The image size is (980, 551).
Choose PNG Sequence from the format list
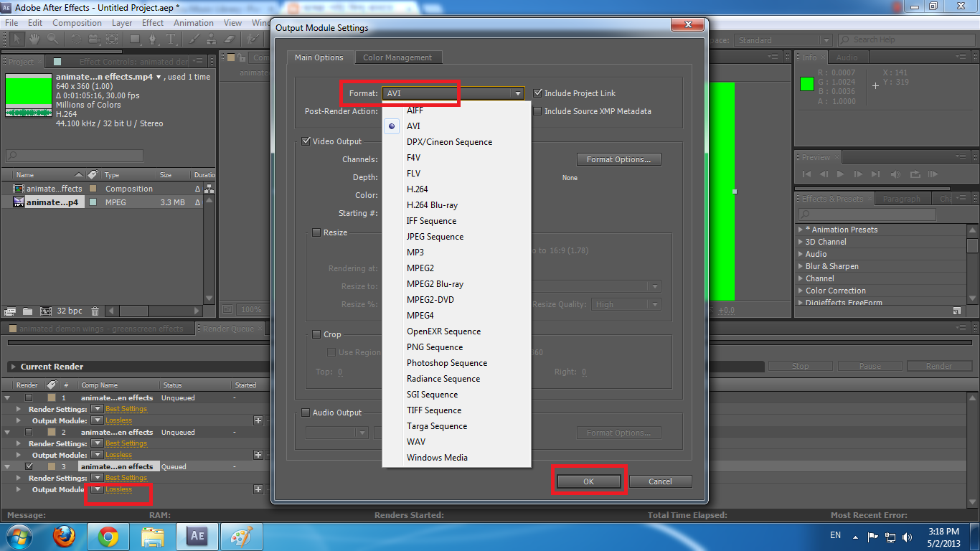pos(435,347)
